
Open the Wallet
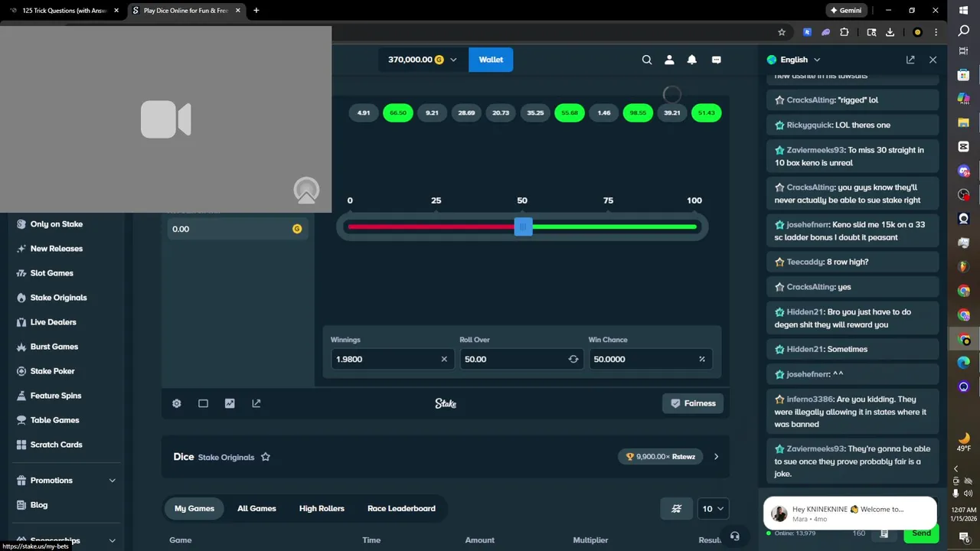pos(491,60)
